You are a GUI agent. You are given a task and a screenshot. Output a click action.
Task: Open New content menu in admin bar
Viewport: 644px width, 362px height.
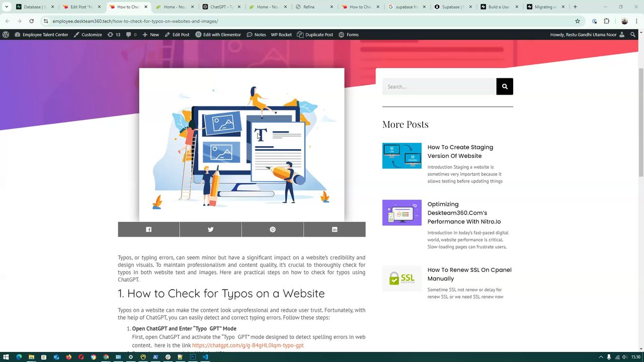[150, 35]
